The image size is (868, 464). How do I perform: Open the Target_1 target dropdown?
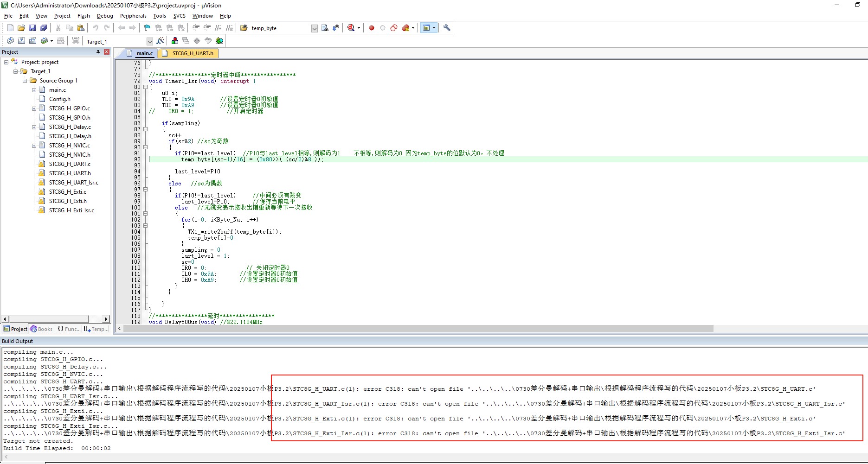click(x=150, y=41)
